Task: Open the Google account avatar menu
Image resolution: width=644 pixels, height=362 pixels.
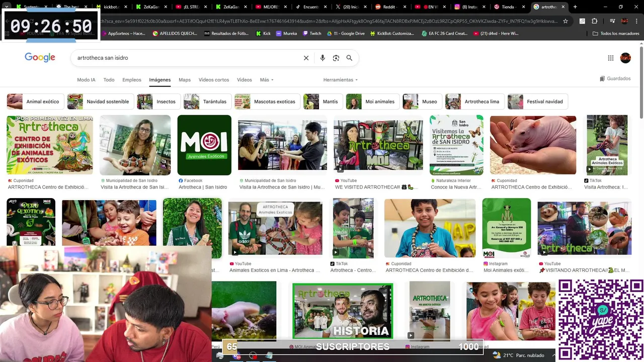Action: pyautogui.click(x=625, y=58)
